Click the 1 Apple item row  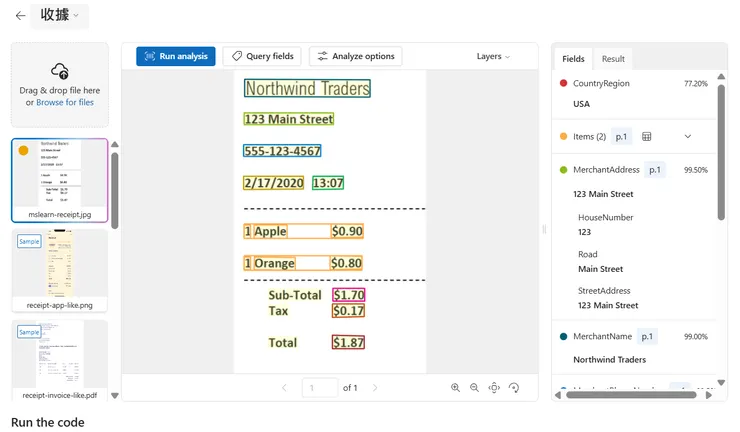point(303,231)
